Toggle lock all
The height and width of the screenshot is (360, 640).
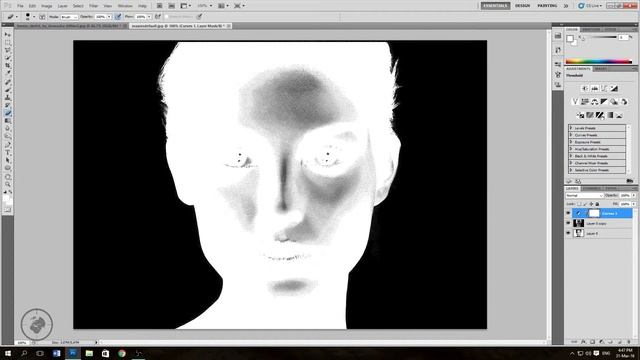click(x=598, y=204)
